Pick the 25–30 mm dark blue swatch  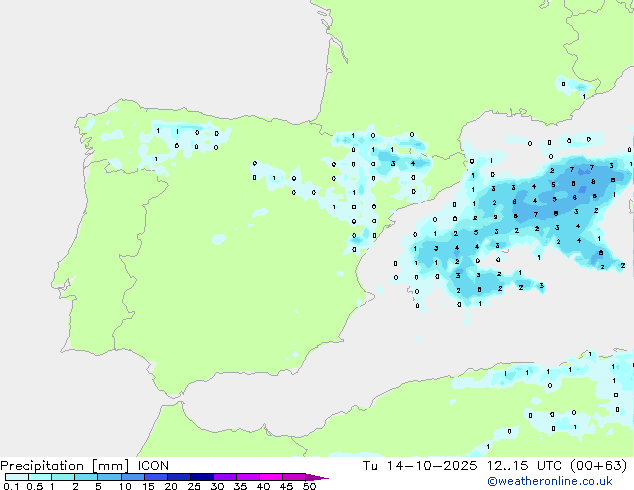[x=202, y=477]
